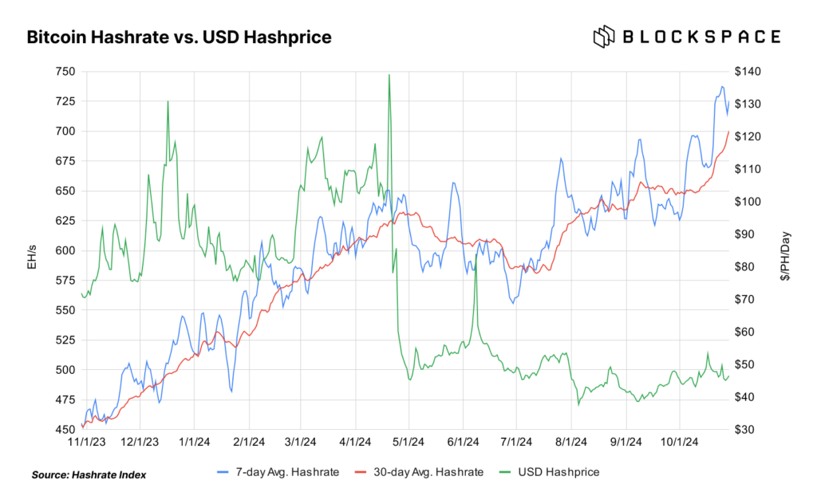Click the 475 left axis label
The width and height of the screenshot is (817, 504).
[x=65, y=400]
